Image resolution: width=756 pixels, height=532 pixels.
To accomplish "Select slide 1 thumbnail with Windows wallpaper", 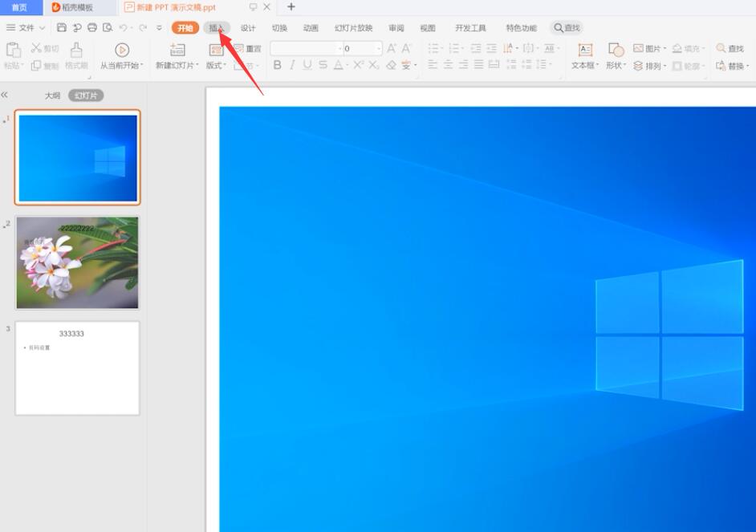I will pos(78,157).
